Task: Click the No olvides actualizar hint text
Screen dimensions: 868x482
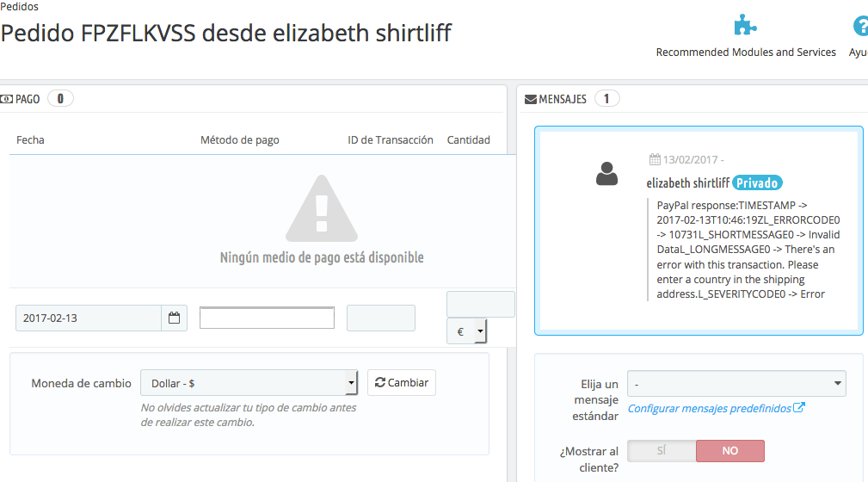Action: click(249, 415)
